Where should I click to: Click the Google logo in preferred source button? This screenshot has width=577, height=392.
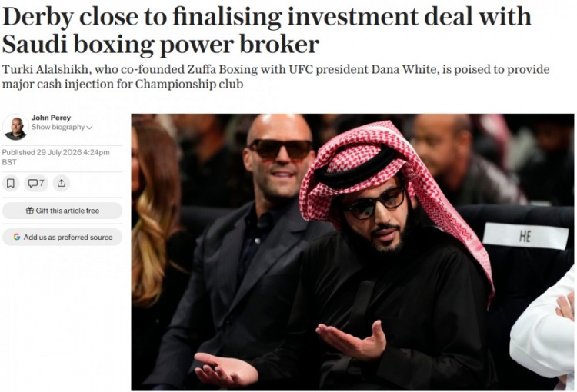(x=17, y=238)
